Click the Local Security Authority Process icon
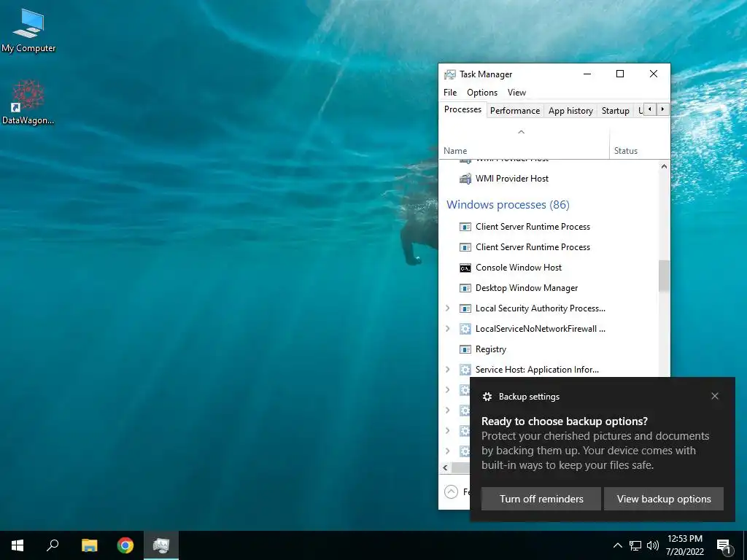747x560 pixels. coord(465,308)
